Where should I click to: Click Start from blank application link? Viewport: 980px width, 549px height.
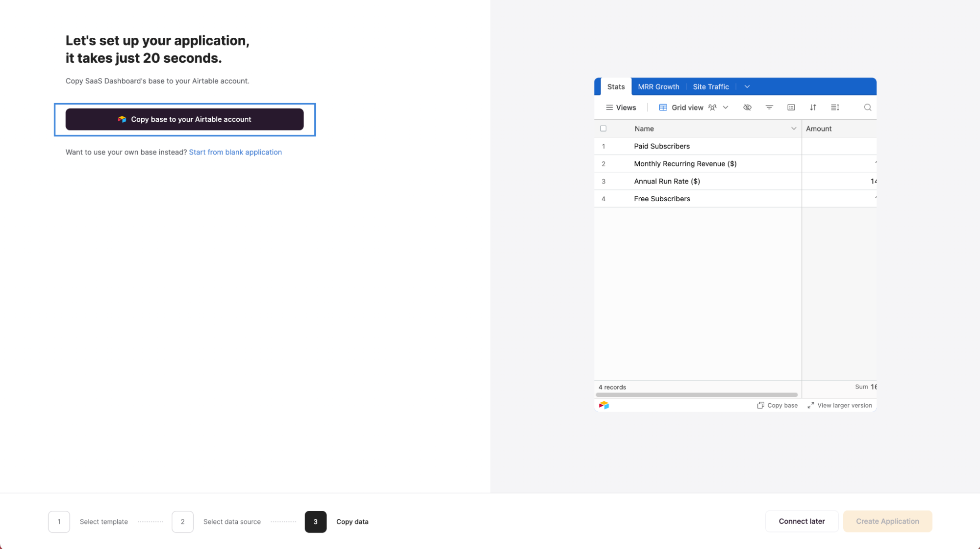(x=235, y=152)
